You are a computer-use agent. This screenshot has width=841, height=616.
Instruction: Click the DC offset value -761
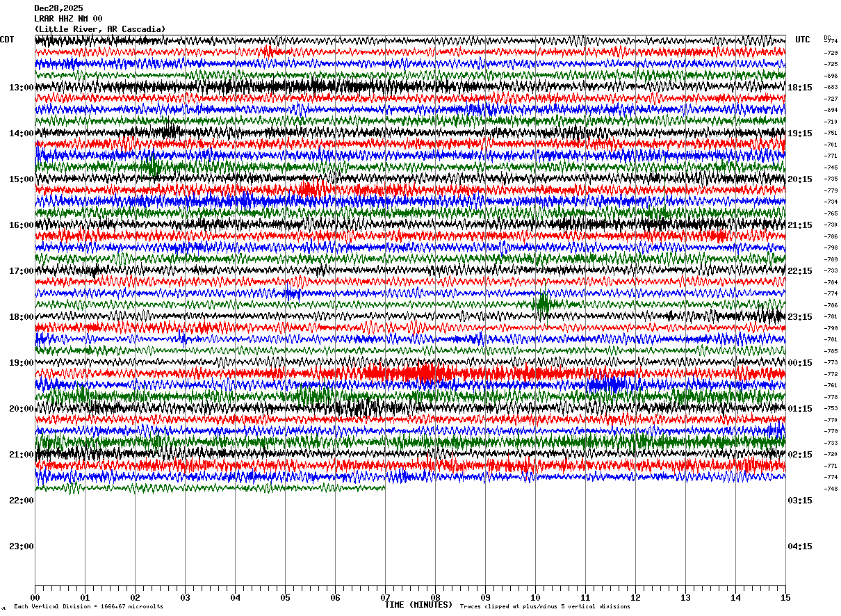pyautogui.click(x=831, y=385)
